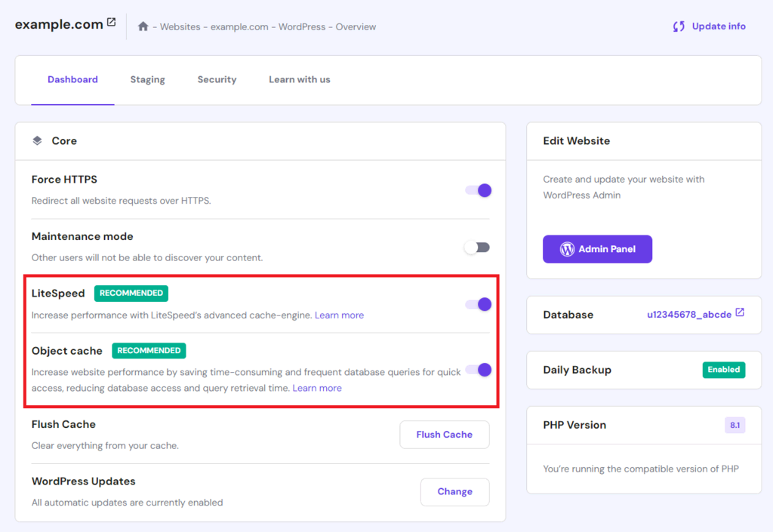The height and width of the screenshot is (532, 773).
Task: Click Daily Backup Enabled badge
Action: [724, 370]
